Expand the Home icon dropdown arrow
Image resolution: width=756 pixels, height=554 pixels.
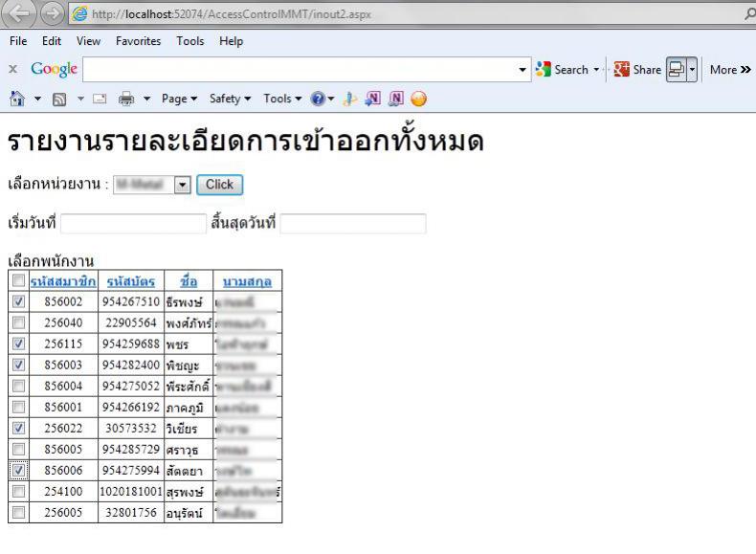tap(37, 99)
